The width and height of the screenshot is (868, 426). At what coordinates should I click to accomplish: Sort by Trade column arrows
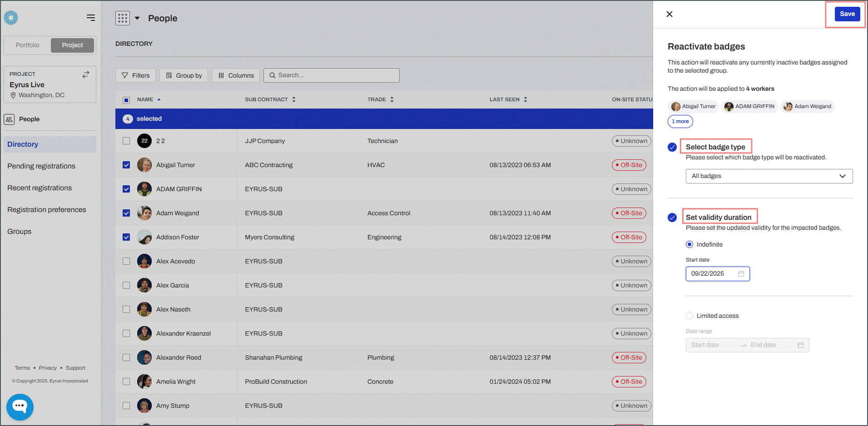pyautogui.click(x=392, y=99)
